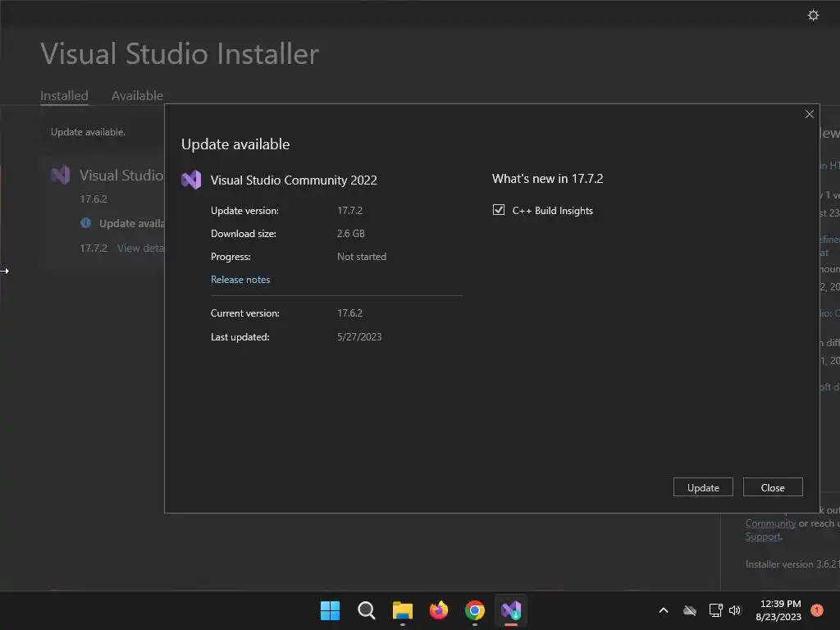840x630 pixels.
Task: Click the current version value 17.6.2 in the dialog
Action: click(x=349, y=313)
